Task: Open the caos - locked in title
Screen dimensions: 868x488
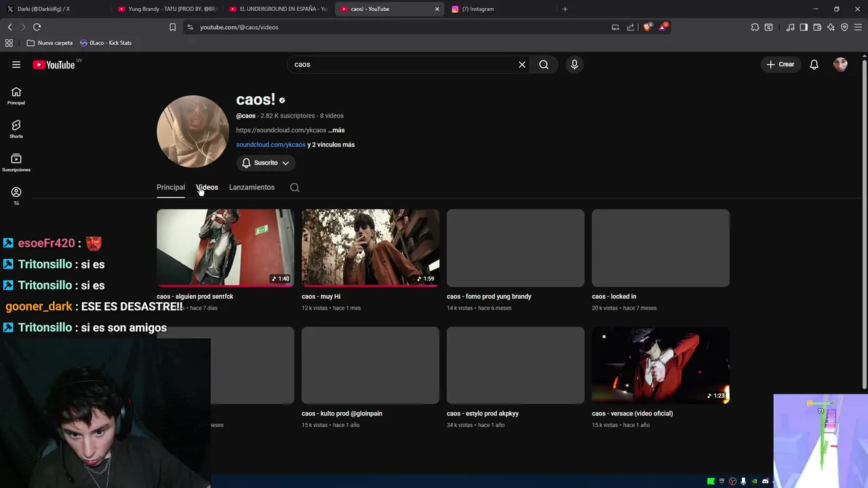Action: [614, 296]
